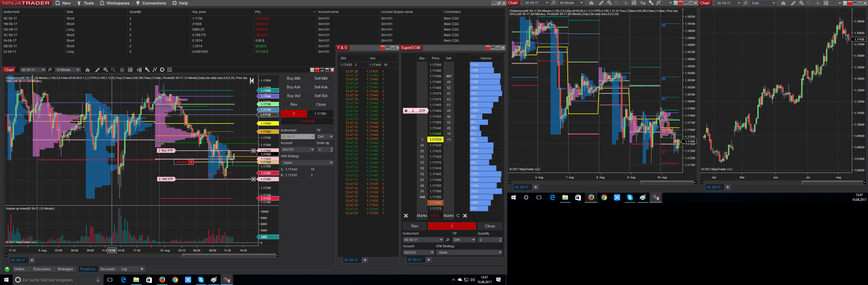Choose account Sim101 in Chart Trader
The width and height of the screenshot is (868, 285).
[297, 149]
